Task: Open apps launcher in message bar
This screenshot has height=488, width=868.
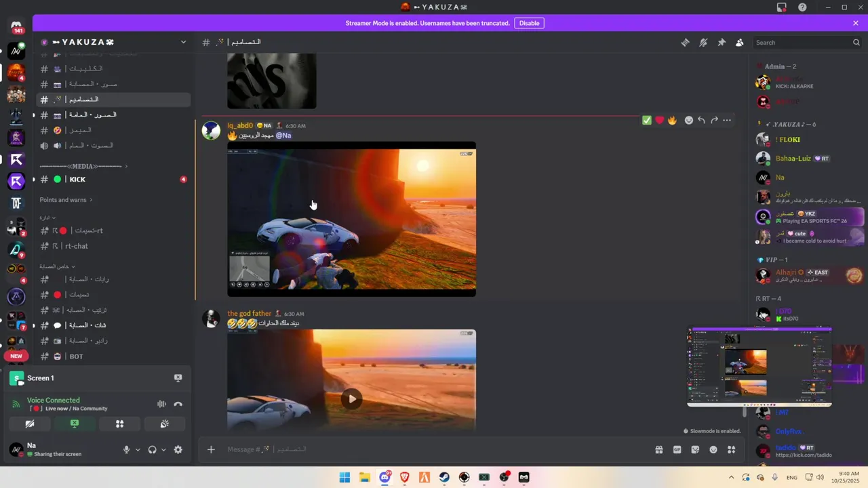Action: coord(731,449)
